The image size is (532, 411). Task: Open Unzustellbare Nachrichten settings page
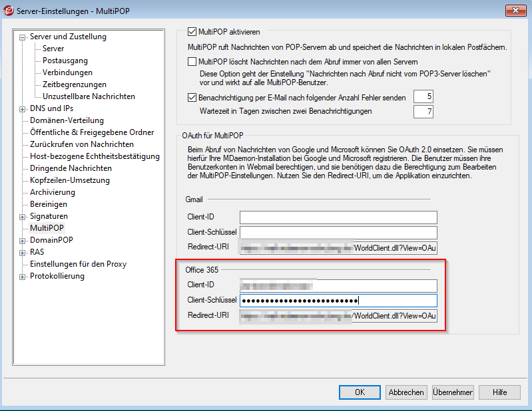click(x=89, y=96)
